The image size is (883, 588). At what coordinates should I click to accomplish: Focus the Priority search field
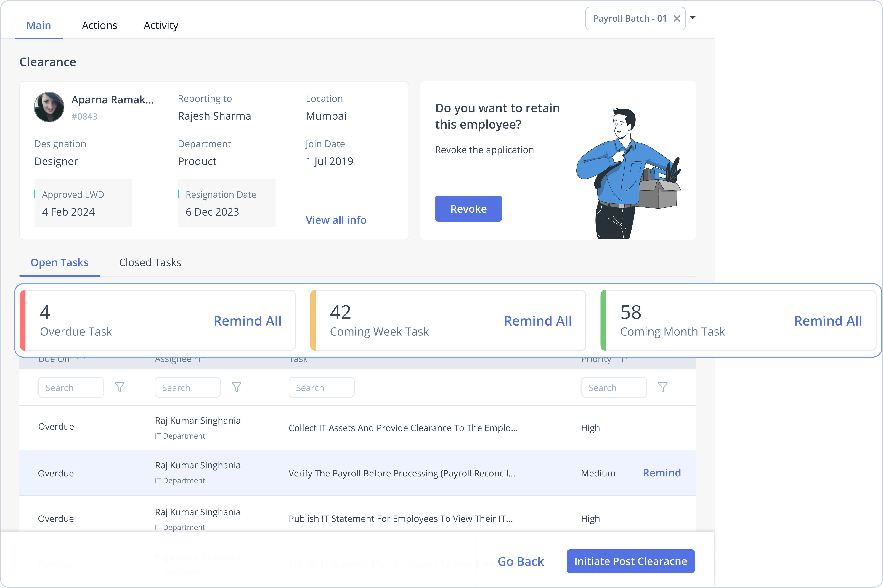[x=614, y=387]
